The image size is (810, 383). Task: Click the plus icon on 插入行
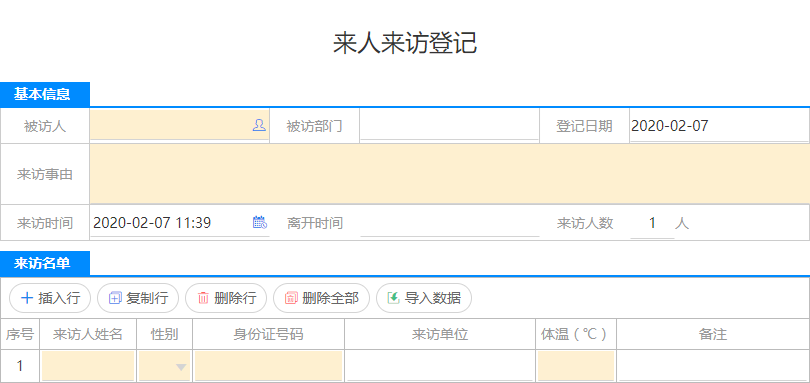click(26, 298)
